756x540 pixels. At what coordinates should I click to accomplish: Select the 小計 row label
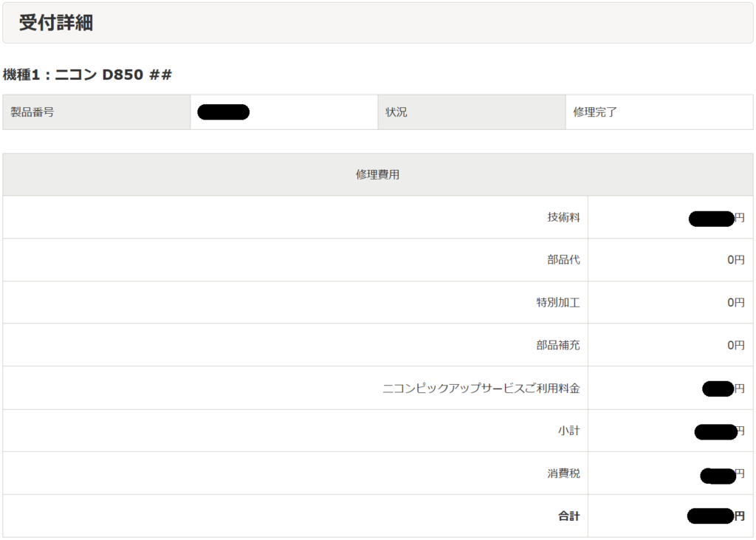pyautogui.click(x=568, y=431)
